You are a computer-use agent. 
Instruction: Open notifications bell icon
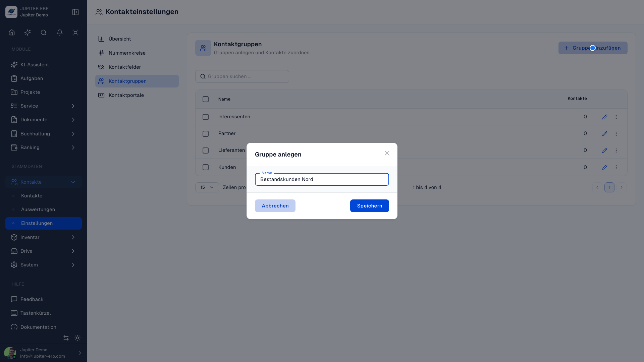point(60,33)
